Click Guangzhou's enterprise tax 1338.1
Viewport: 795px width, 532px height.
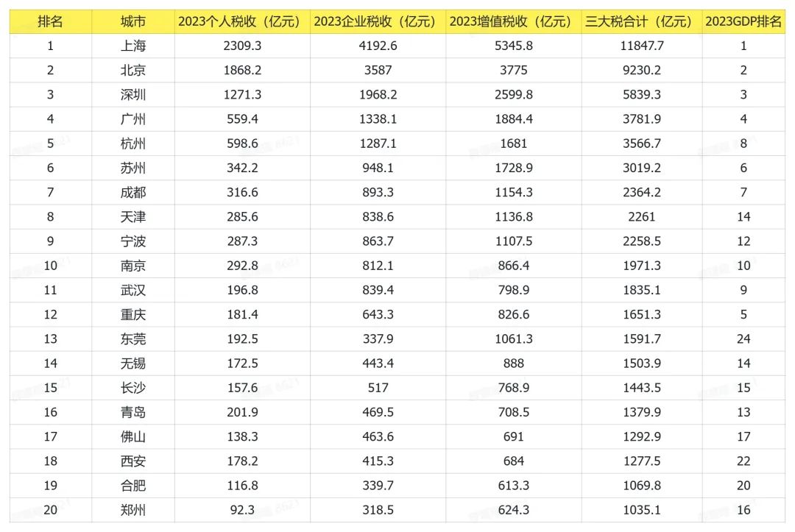click(x=378, y=119)
